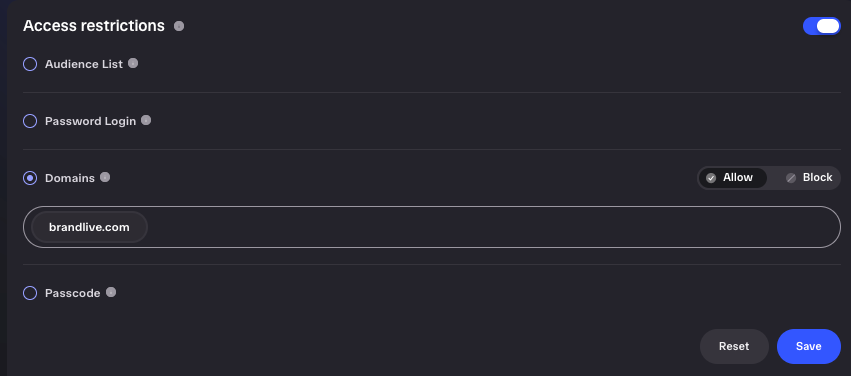Choose the Password Login radio option
851x376 pixels.
click(30, 121)
